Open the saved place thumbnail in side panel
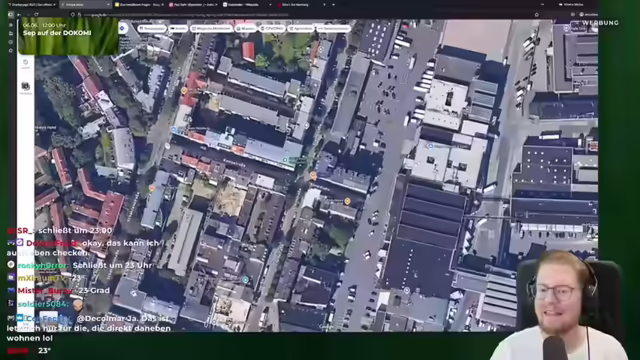The height and width of the screenshot is (360, 640). 25,86
